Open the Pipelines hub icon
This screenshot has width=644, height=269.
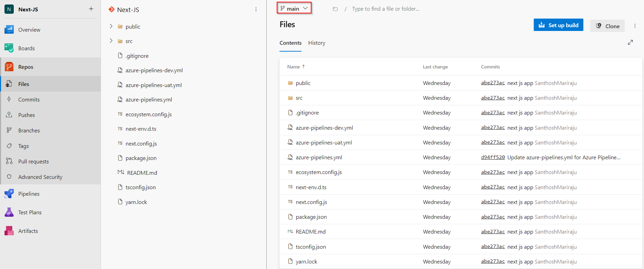[x=9, y=194]
